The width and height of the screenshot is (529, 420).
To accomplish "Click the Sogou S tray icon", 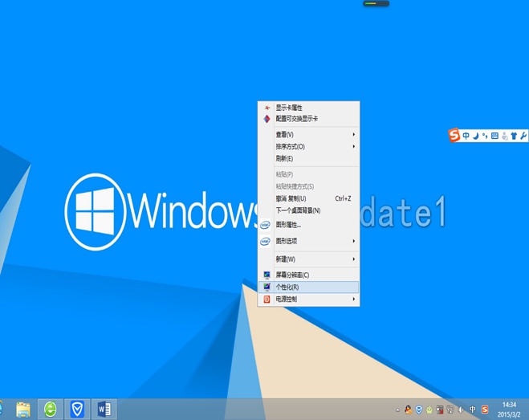I will coord(485,410).
